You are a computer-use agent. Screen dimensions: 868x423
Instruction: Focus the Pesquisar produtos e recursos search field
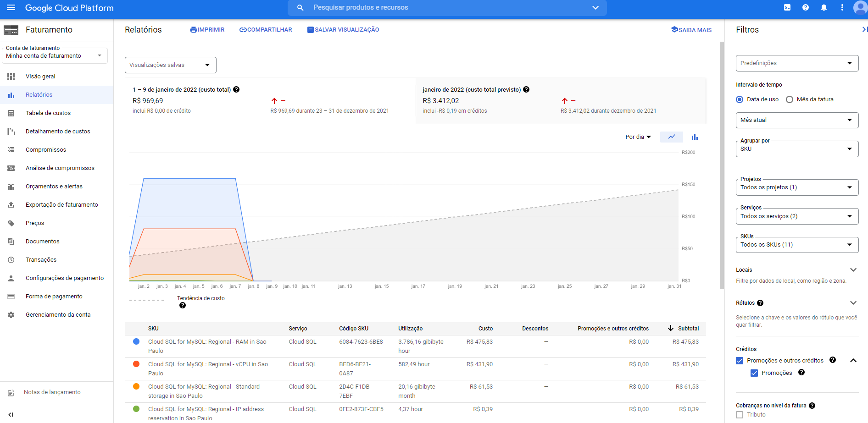coord(447,8)
